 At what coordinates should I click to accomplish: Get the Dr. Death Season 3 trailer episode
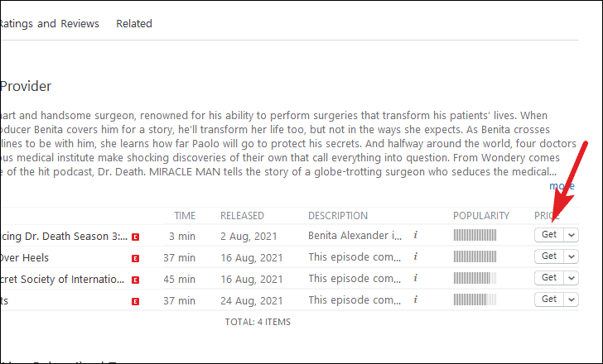pos(549,235)
